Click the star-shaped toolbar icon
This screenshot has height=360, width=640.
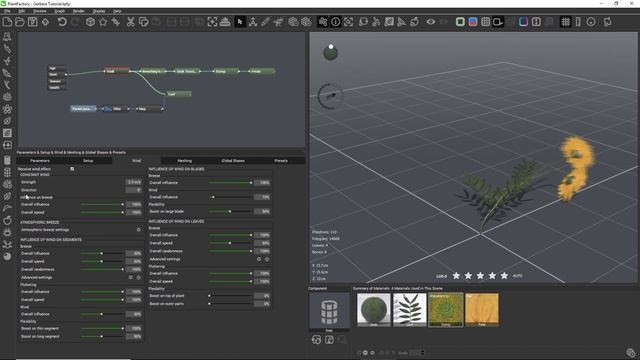[x=103, y=22]
